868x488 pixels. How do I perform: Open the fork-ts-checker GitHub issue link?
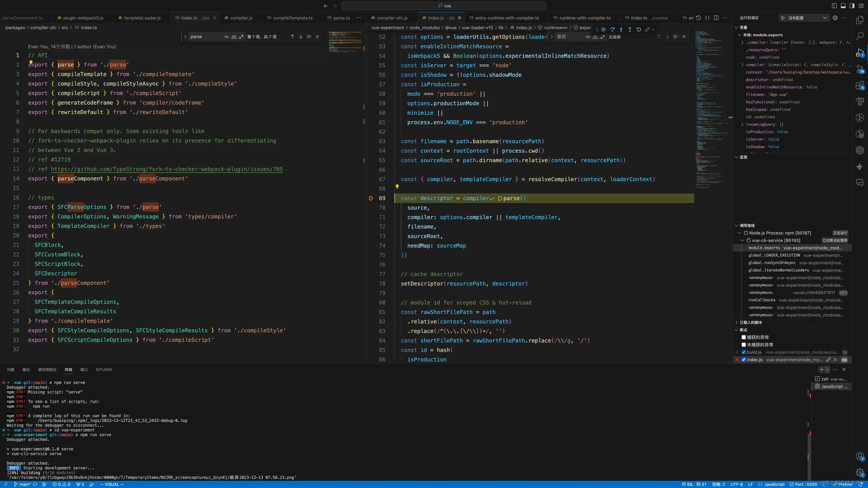point(167,169)
